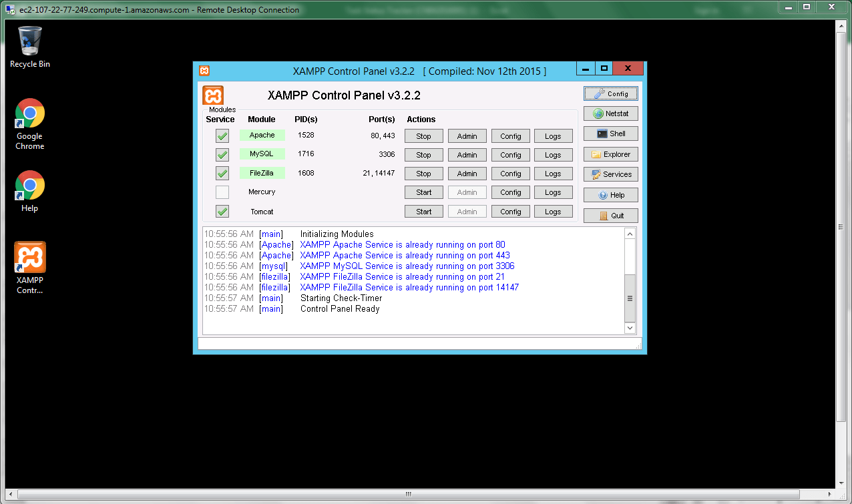The height and width of the screenshot is (504, 852).
Task: Toggle the Apache service checkbox
Action: 222,136
